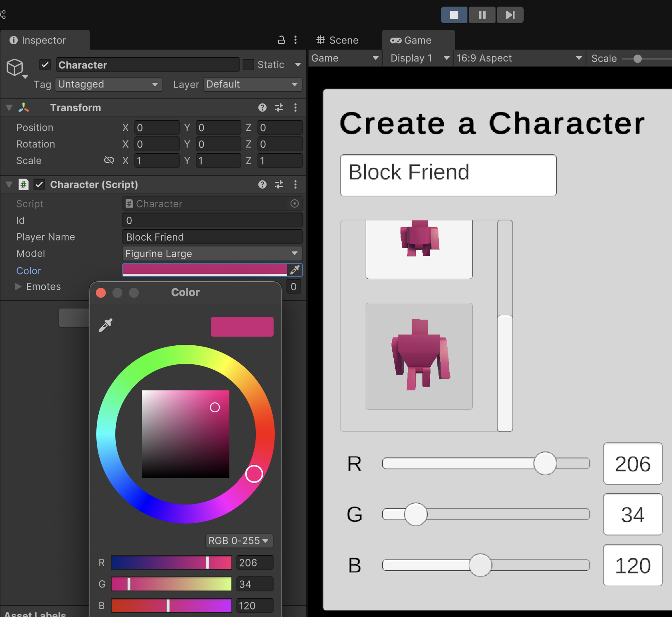Open Character Script preset settings icon
The height and width of the screenshot is (617, 672).
[x=279, y=184]
